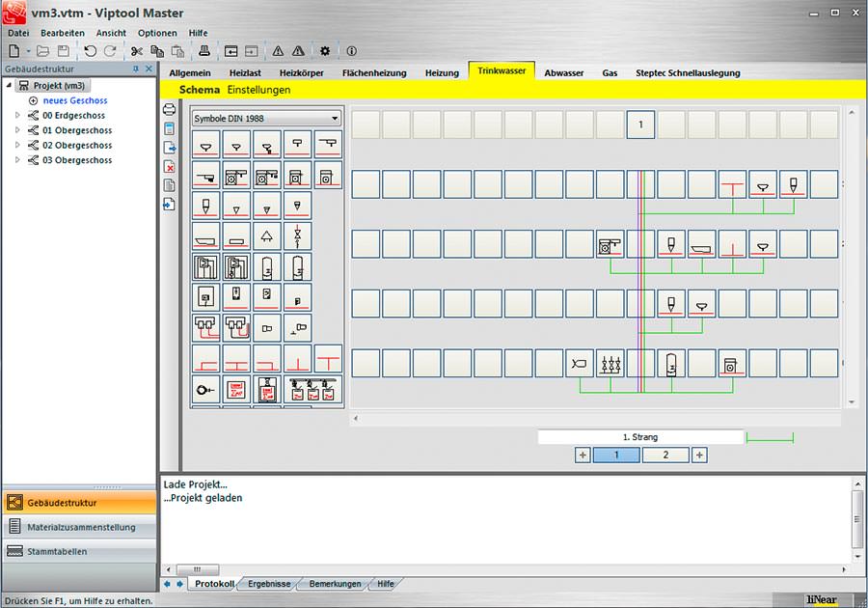Select the 00 Erdgeschoss tree item
Screen dimensions: 868x608
point(73,115)
